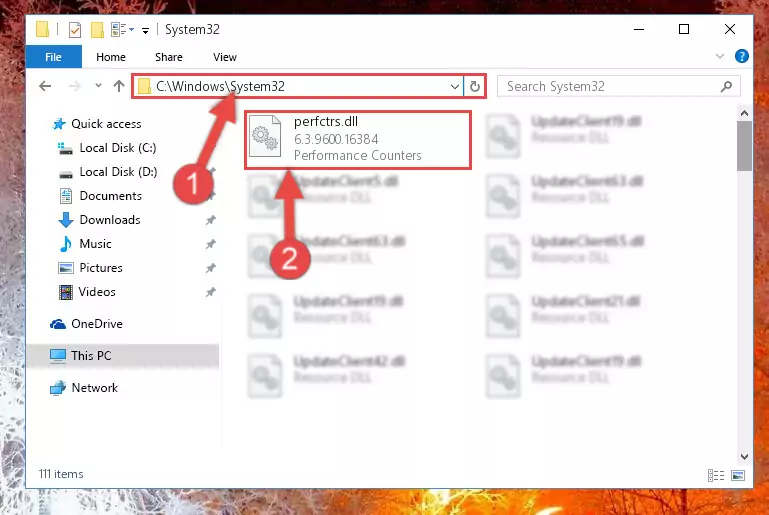Go up one folder level

(119, 86)
